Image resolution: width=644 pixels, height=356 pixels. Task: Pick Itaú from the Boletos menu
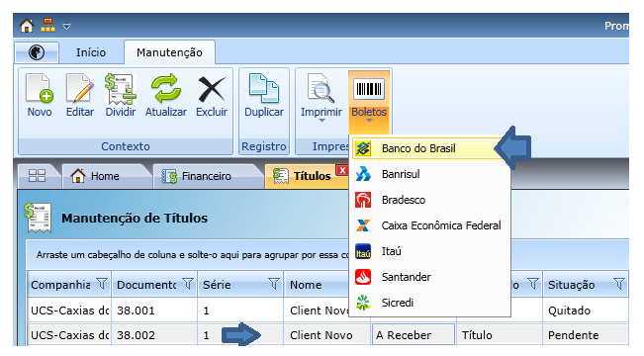point(429,251)
